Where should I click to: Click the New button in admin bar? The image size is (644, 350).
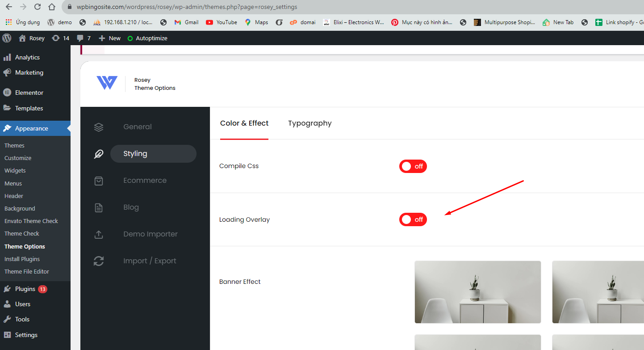tap(110, 38)
